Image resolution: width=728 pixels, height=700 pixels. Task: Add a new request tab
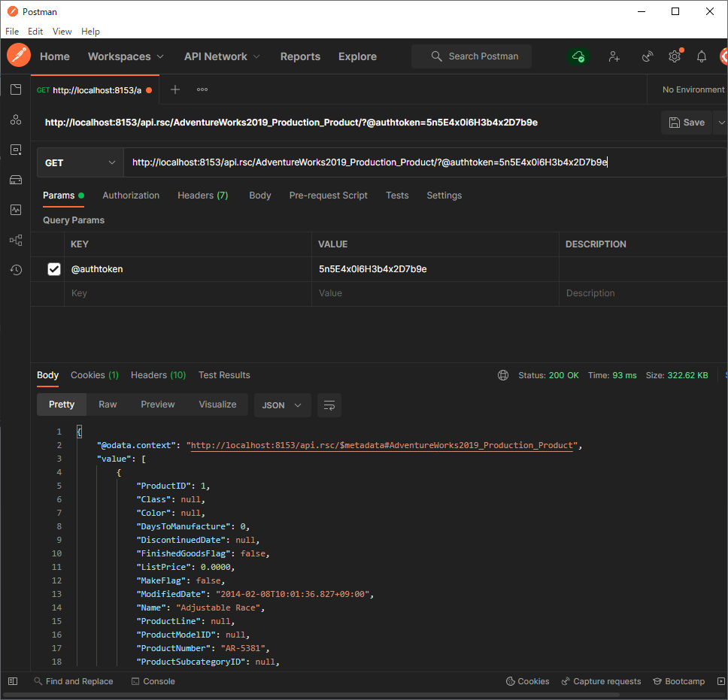point(175,89)
